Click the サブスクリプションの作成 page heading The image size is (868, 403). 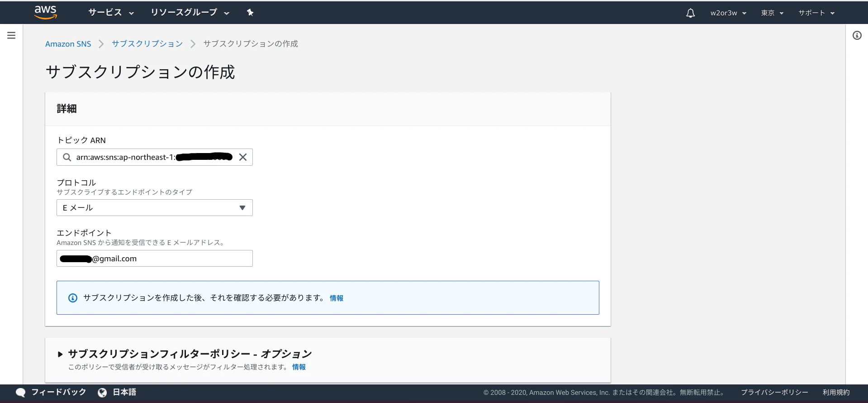[140, 72]
